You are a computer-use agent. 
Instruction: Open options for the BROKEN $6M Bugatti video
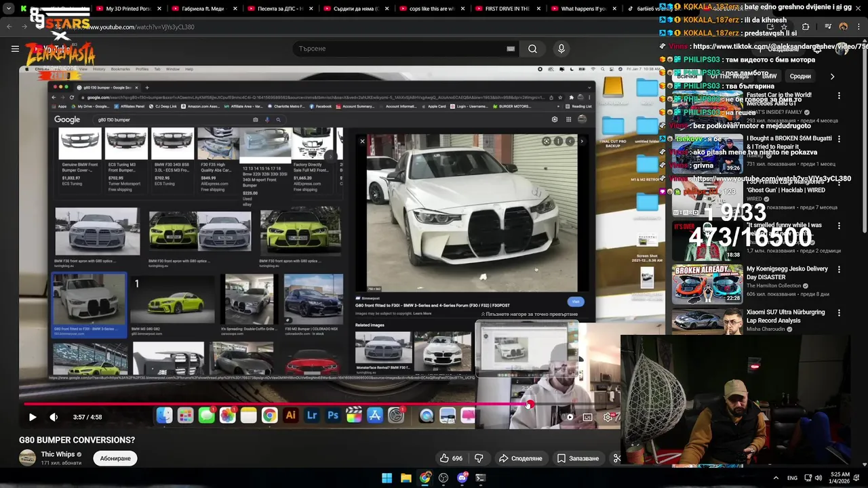point(839,139)
